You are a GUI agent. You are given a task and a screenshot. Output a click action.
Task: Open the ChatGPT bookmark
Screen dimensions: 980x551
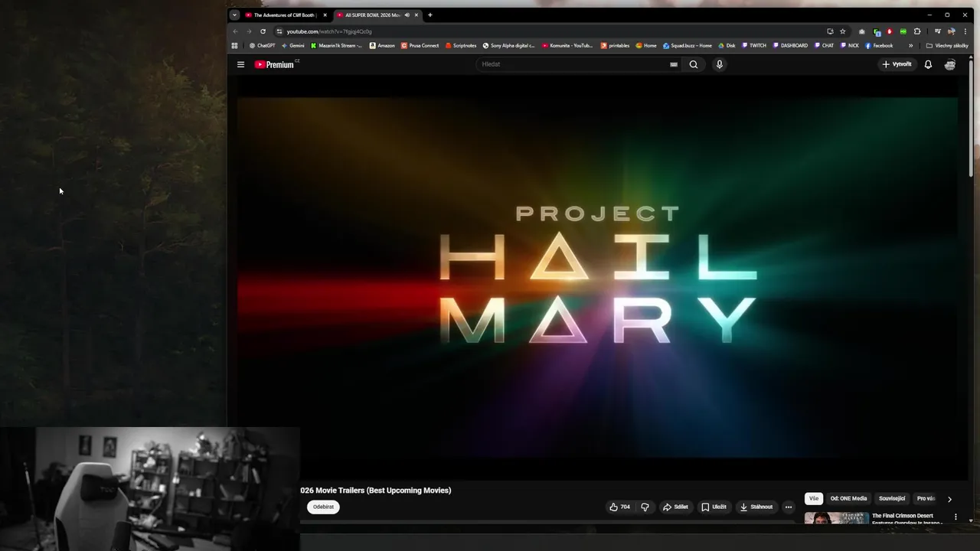pos(262,45)
